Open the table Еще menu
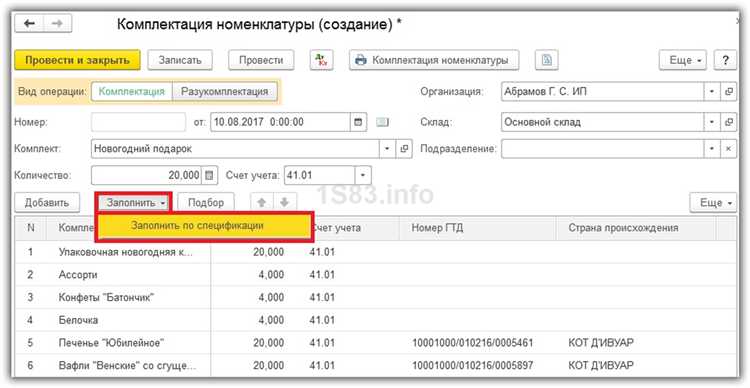The image size is (750, 388). tap(713, 203)
